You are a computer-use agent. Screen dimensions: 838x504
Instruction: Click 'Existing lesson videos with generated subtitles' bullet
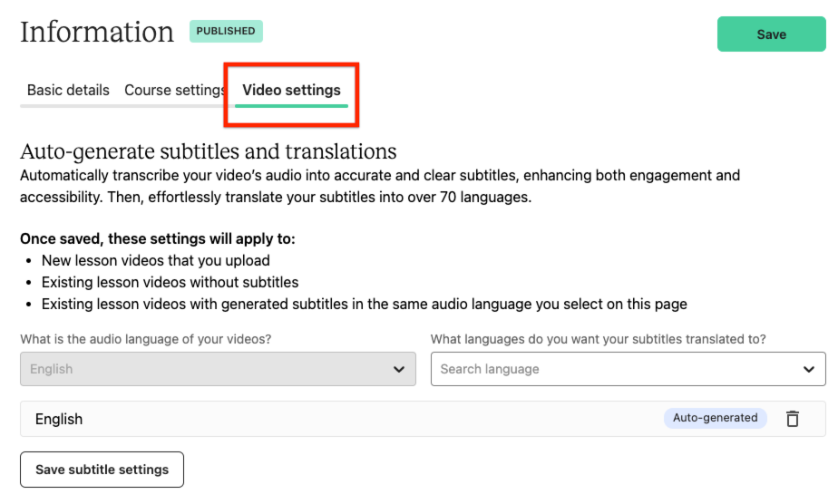[365, 304]
